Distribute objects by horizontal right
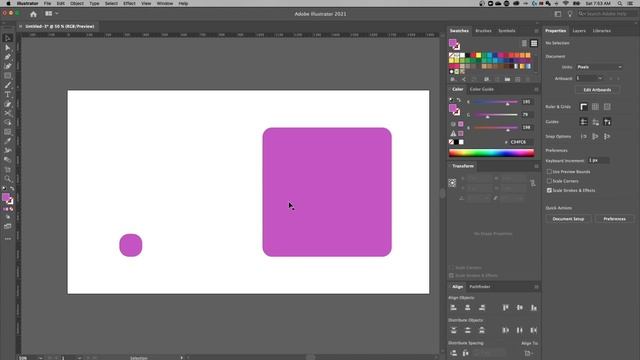Viewport: 640px width, 360px height. click(x=534, y=330)
